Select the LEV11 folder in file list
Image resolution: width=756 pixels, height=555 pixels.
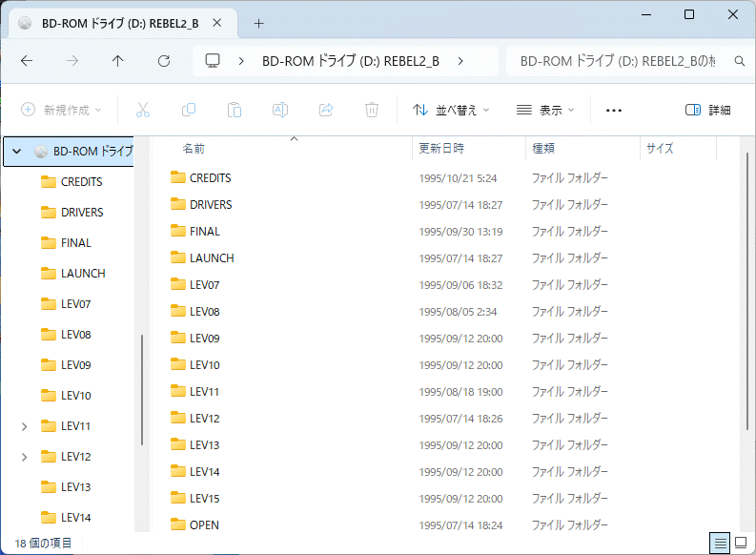(x=204, y=392)
